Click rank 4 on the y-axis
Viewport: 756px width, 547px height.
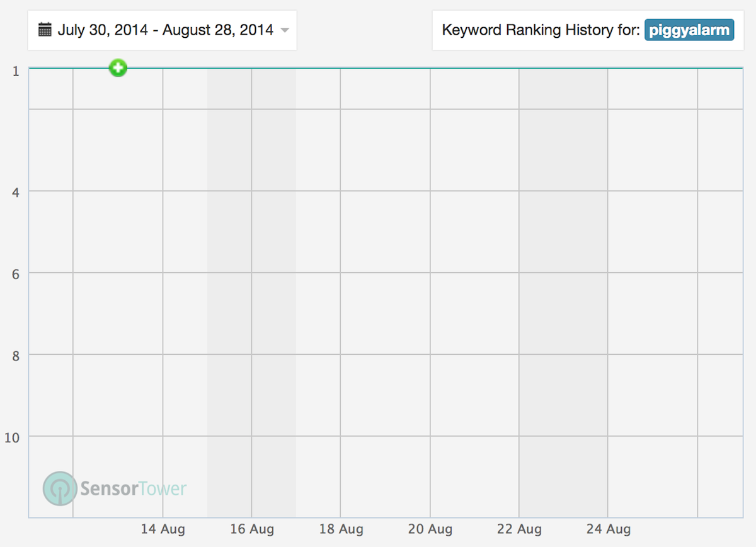[15, 192]
